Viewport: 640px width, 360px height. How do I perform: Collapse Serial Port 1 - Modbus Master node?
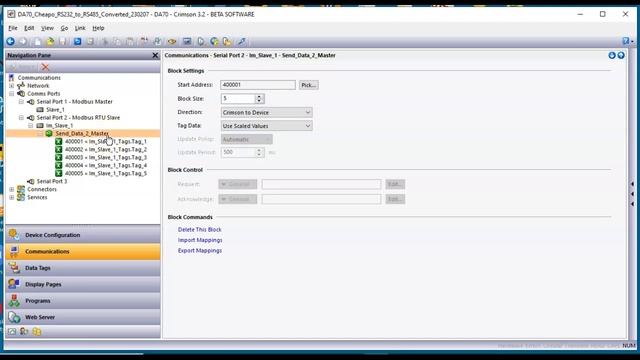pos(21,102)
